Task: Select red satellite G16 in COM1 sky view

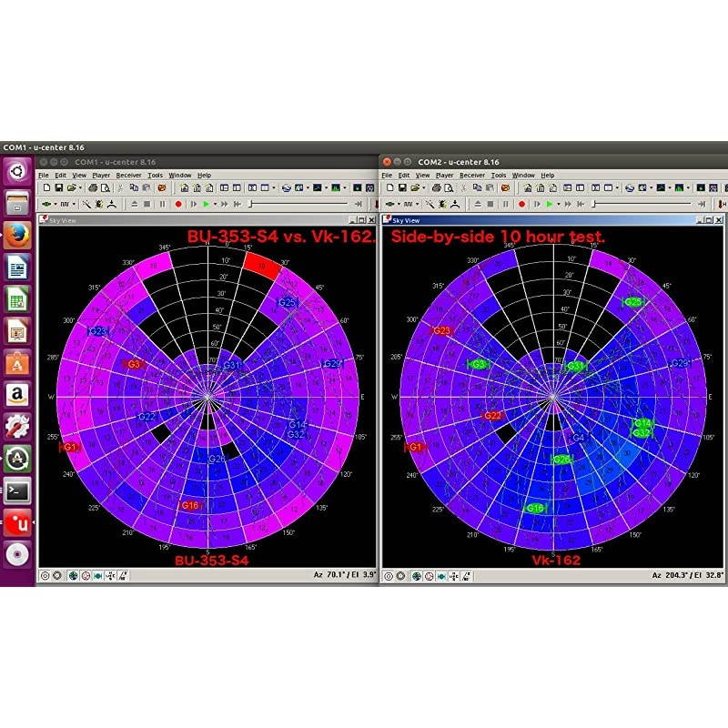Action: tap(189, 505)
